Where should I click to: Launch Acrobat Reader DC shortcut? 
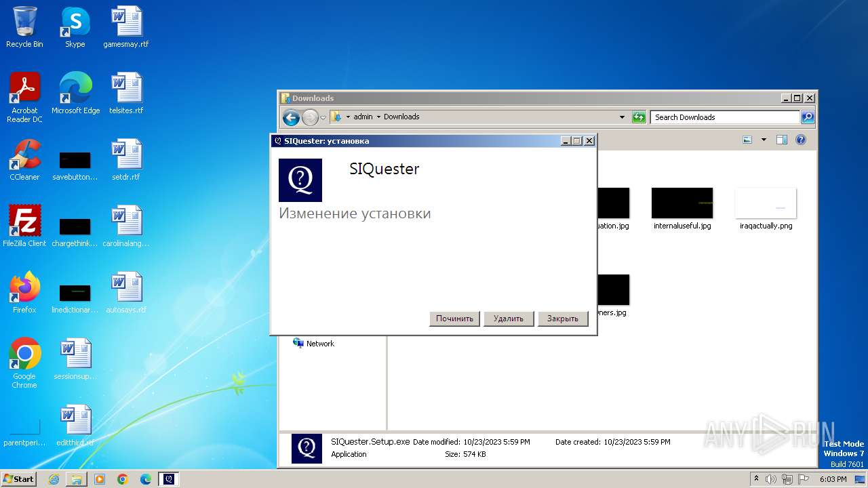pos(24,98)
